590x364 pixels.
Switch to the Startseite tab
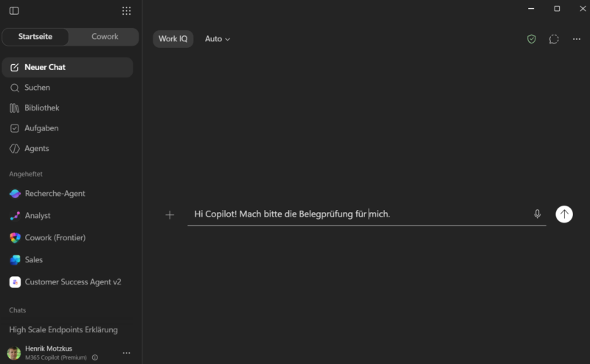pos(35,37)
